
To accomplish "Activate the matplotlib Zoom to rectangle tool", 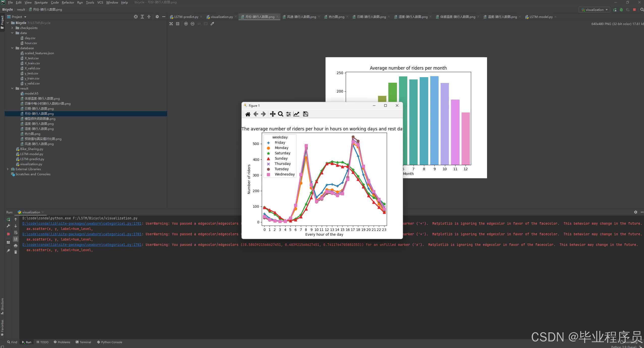I will click(280, 114).
